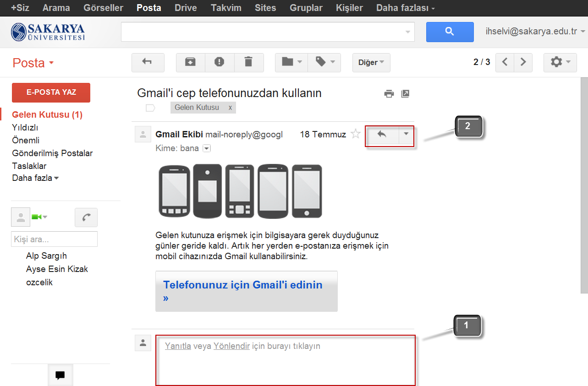Go to the newer message with the left chevron
The height and width of the screenshot is (386, 588).
[505, 63]
